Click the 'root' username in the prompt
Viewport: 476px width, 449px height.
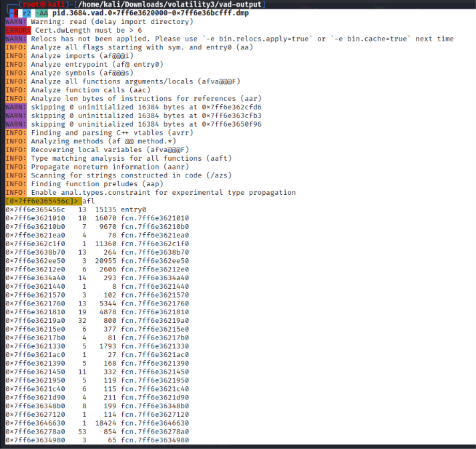pyautogui.click(x=31, y=4)
